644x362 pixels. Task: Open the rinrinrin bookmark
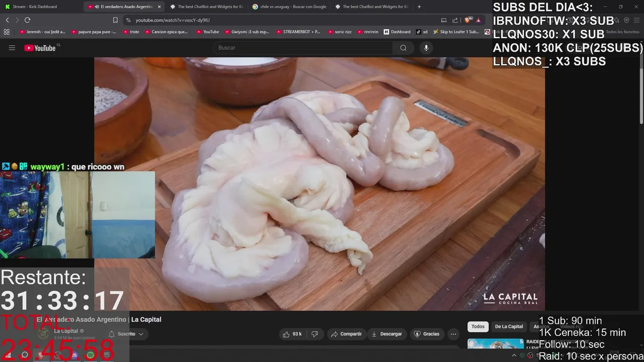point(368,32)
